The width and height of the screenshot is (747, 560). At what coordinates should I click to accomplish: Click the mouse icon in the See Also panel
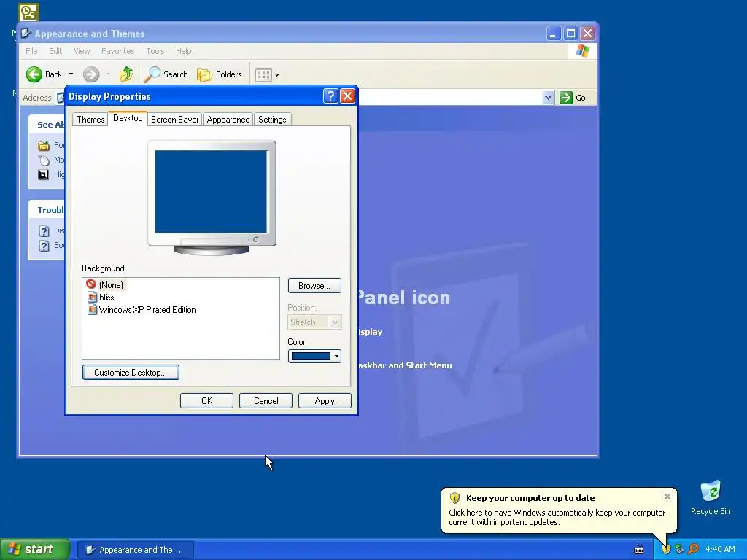tap(44, 160)
